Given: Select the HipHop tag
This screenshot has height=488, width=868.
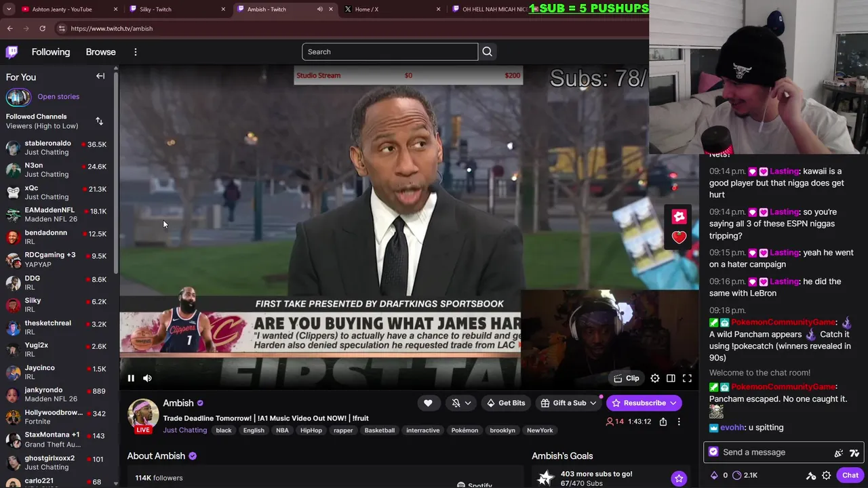Looking at the screenshot, I should point(311,430).
